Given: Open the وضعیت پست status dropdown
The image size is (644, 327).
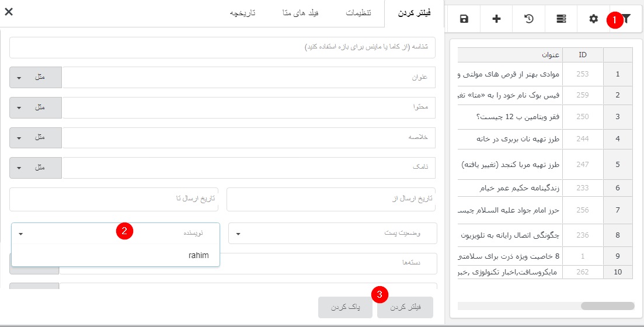Looking at the screenshot, I should tap(333, 234).
